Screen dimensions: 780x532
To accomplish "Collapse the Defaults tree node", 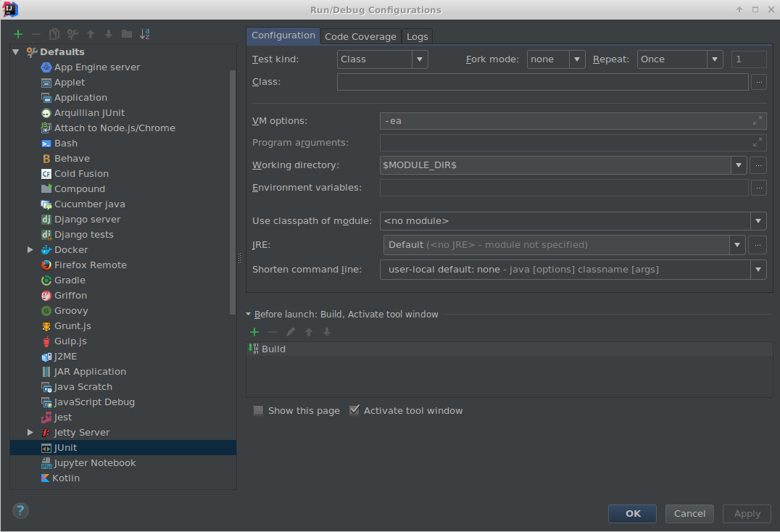I will point(16,51).
